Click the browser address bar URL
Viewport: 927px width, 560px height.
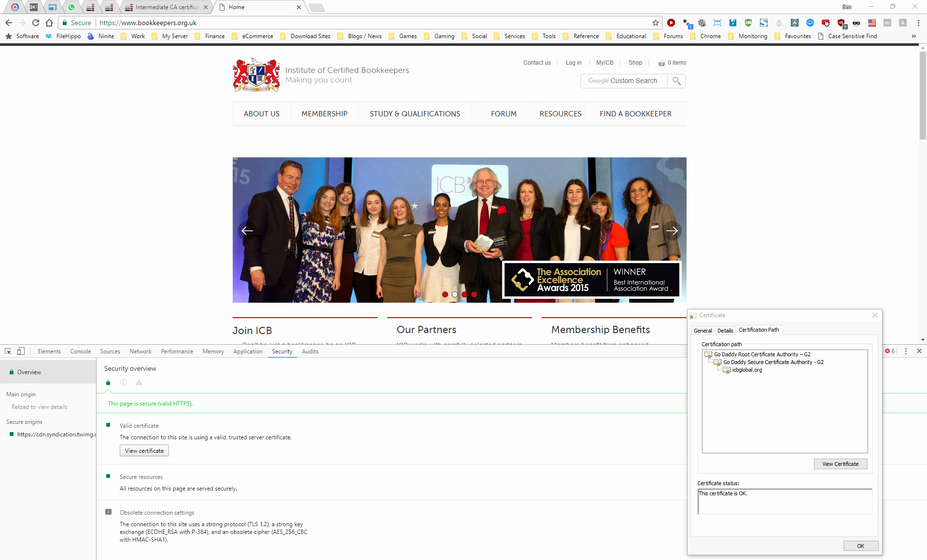pos(148,23)
